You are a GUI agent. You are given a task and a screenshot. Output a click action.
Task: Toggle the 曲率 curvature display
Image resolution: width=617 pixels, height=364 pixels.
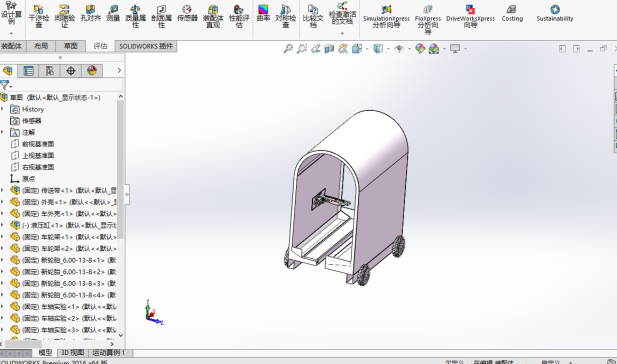(x=263, y=13)
